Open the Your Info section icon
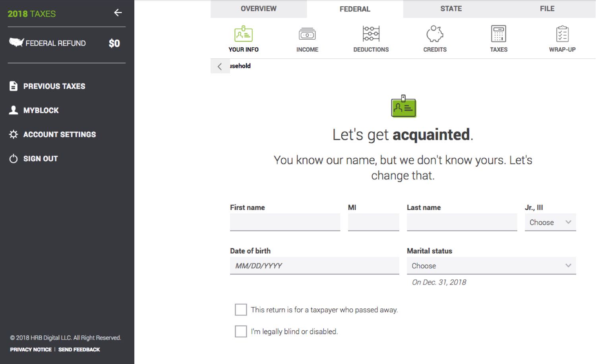Screen dimensions: 596x364 [x=243, y=34]
